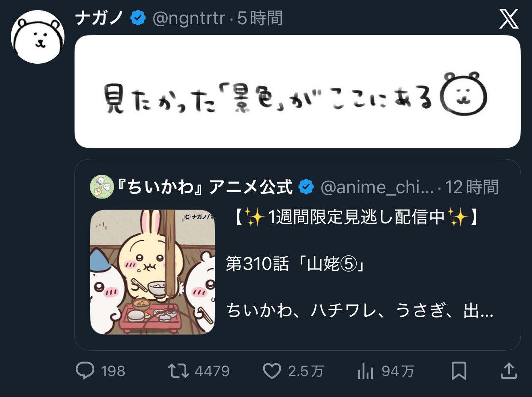Viewport: 532px width, 397px height.
Task: Click ナガノ's blue verified badge
Action: [x=138, y=18]
